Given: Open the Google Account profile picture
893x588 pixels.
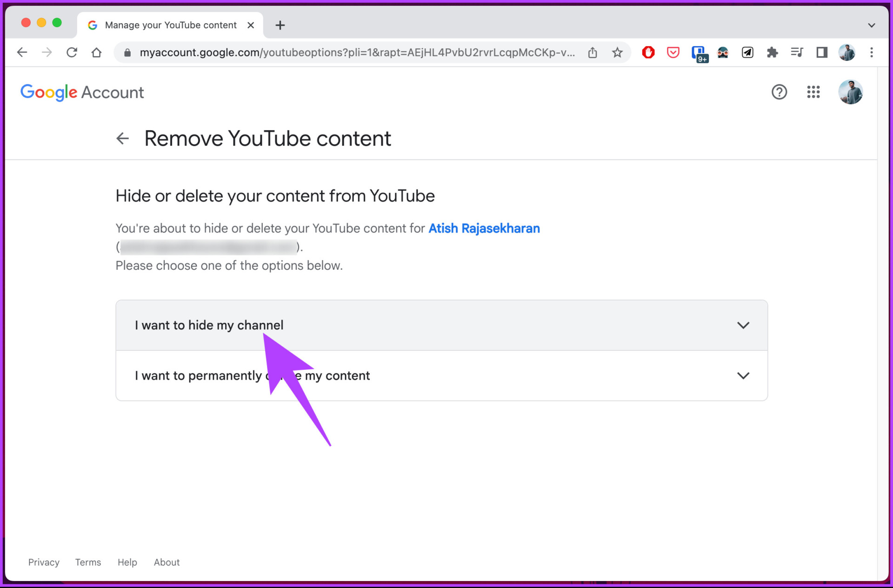Looking at the screenshot, I should tap(850, 92).
